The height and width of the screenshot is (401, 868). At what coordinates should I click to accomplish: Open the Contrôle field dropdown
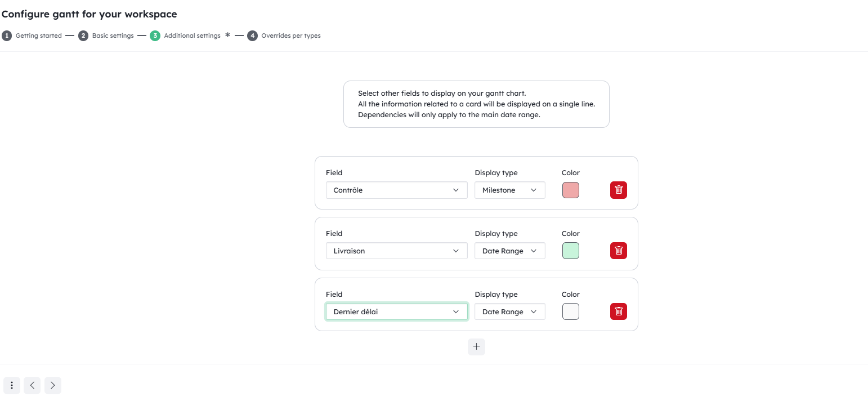(396, 190)
